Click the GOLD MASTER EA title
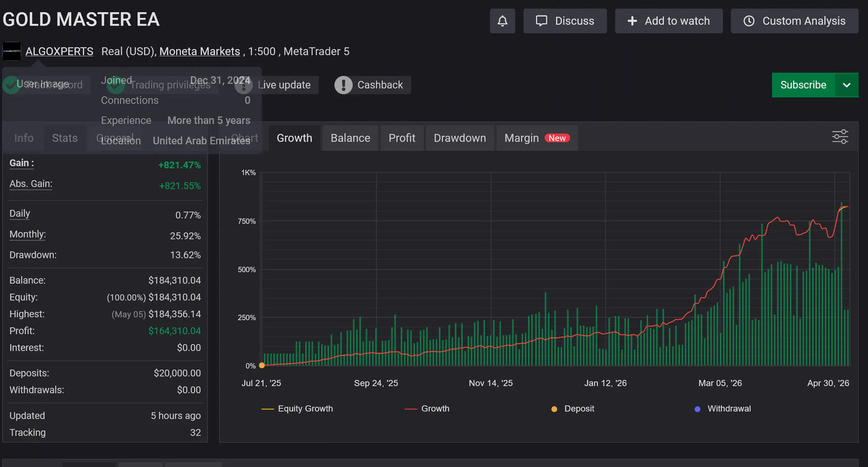 coord(81,20)
